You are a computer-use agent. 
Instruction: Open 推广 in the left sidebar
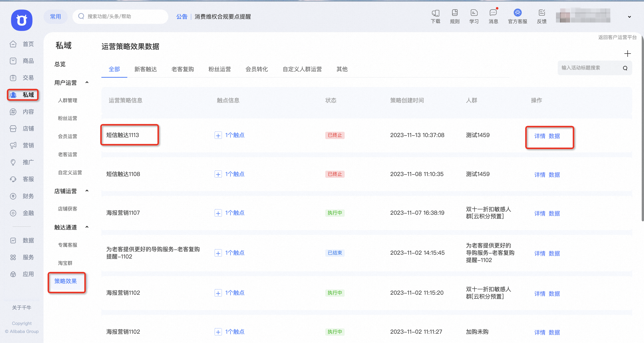click(x=22, y=162)
